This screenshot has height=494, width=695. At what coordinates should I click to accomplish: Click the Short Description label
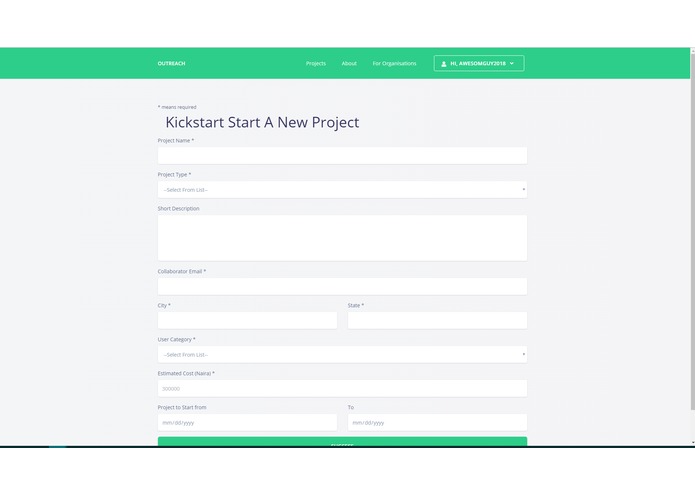pos(178,208)
